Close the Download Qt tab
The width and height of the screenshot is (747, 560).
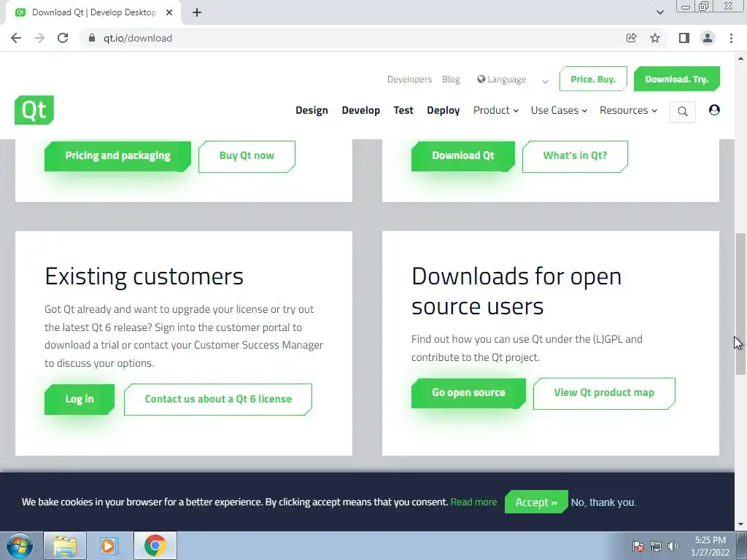169,12
